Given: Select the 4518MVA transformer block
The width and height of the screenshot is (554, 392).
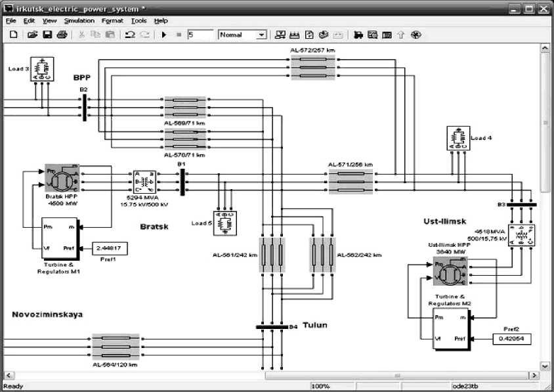Looking at the screenshot, I should 521,235.
